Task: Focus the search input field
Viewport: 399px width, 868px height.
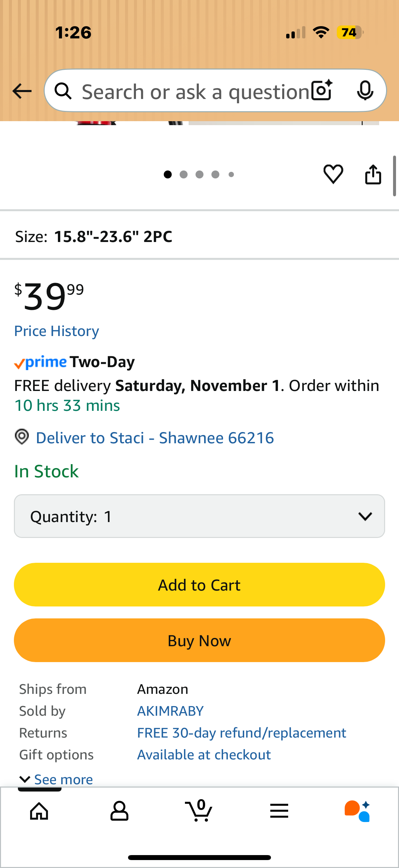Action: (195, 91)
